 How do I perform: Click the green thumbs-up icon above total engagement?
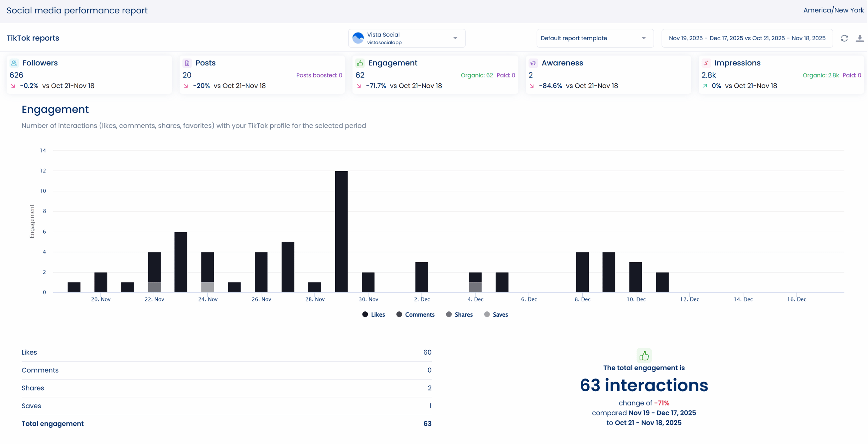644,356
